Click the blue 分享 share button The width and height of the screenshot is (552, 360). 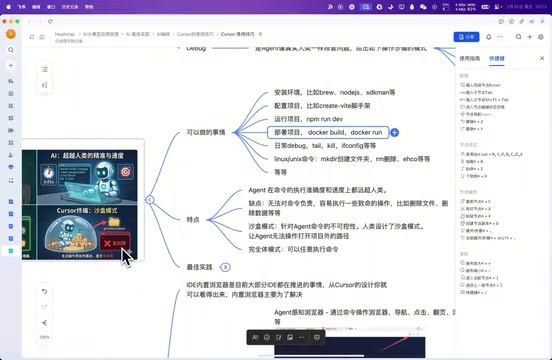466,37
